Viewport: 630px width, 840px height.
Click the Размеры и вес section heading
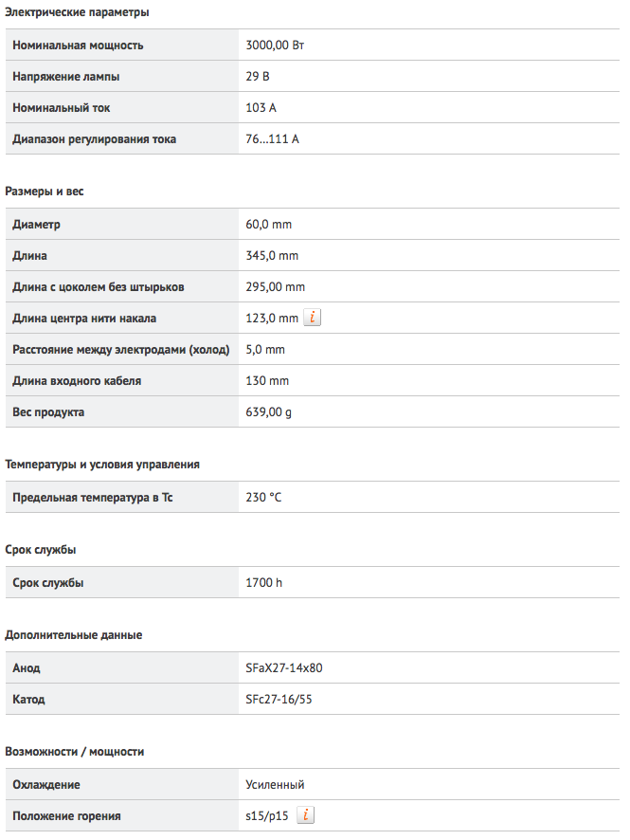coord(45,192)
